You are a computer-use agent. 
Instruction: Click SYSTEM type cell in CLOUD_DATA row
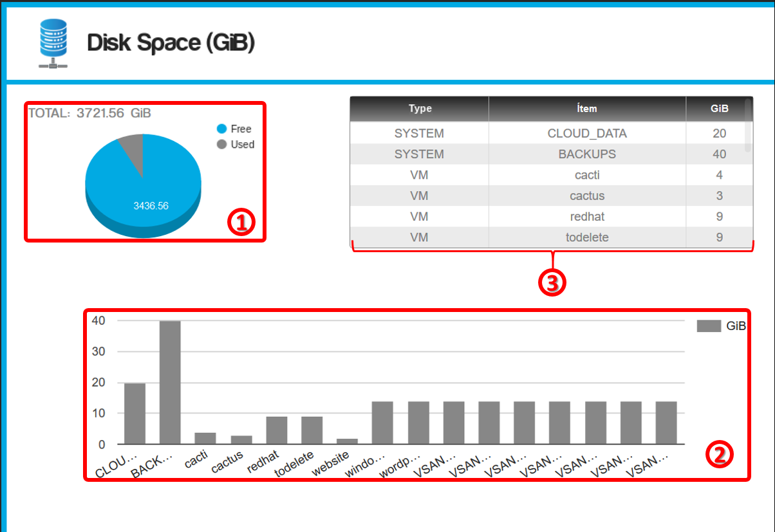420,134
